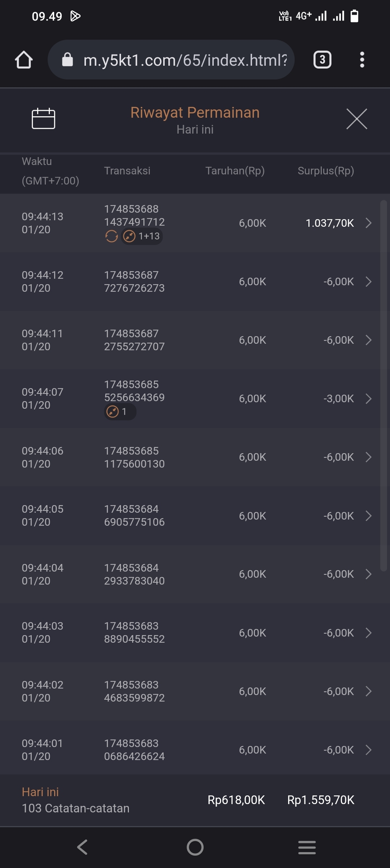Open the calendar date picker icon
This screenshot has height=868, width=390.
(x=43, y=118)
